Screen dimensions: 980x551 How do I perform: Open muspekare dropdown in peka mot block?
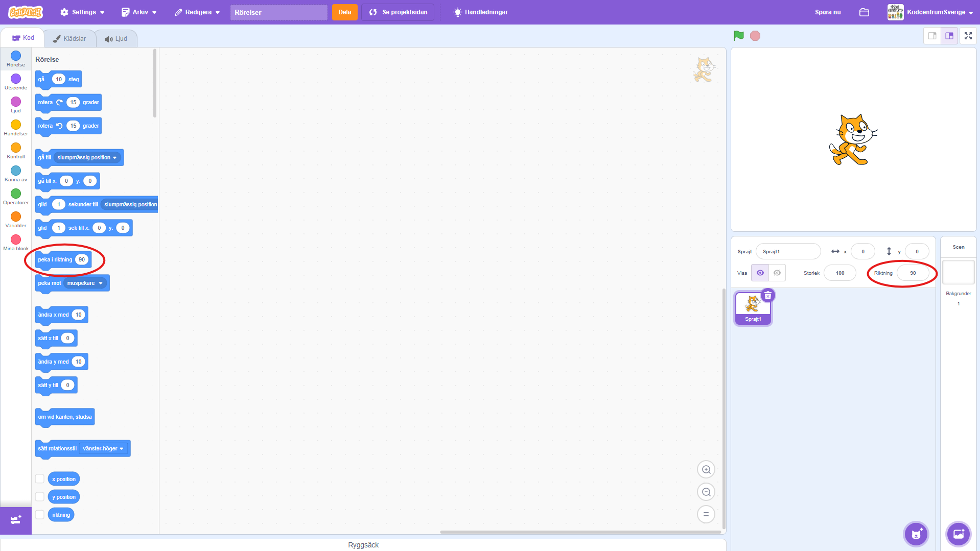85,283
